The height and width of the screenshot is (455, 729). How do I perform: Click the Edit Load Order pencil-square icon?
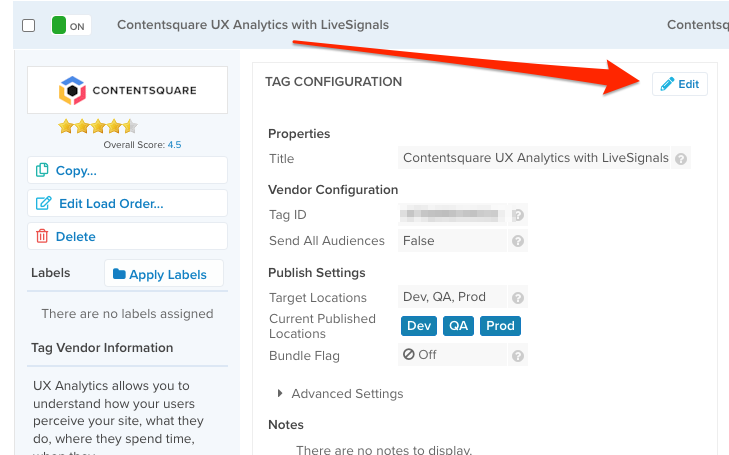[x=44, y=203]
